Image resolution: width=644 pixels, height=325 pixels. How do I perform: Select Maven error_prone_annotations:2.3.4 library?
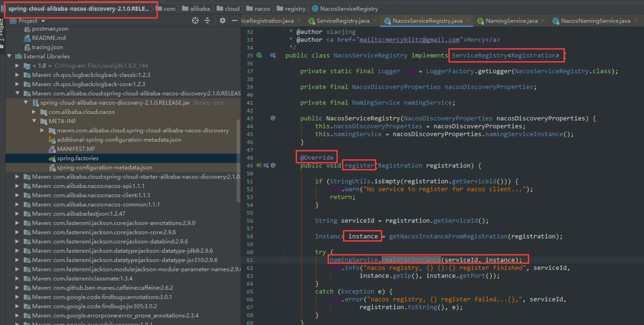click(115, 315)
